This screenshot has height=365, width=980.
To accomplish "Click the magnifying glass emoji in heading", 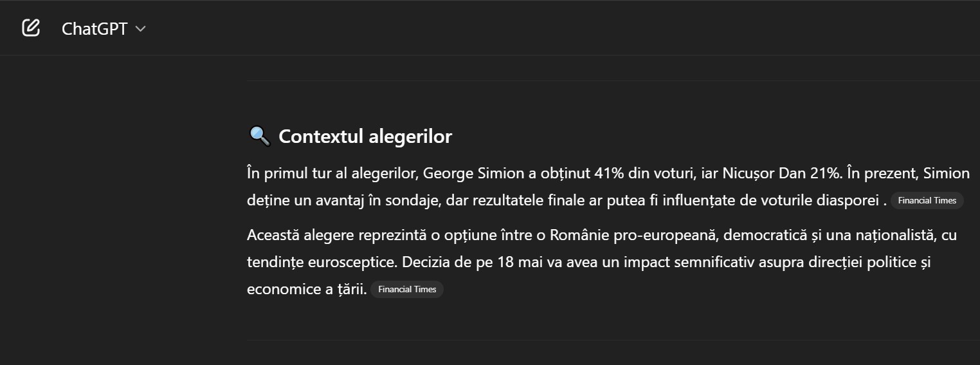I will coord(259,136).
